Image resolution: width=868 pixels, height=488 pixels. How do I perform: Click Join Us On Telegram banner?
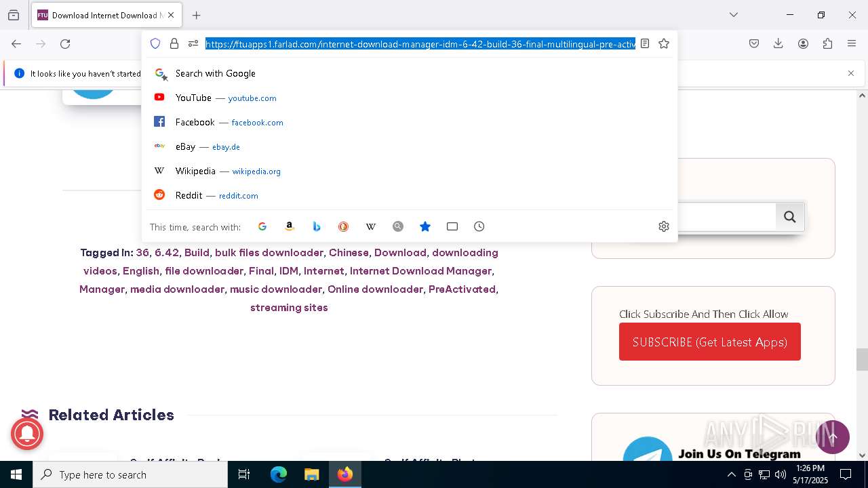pos(713,447)
